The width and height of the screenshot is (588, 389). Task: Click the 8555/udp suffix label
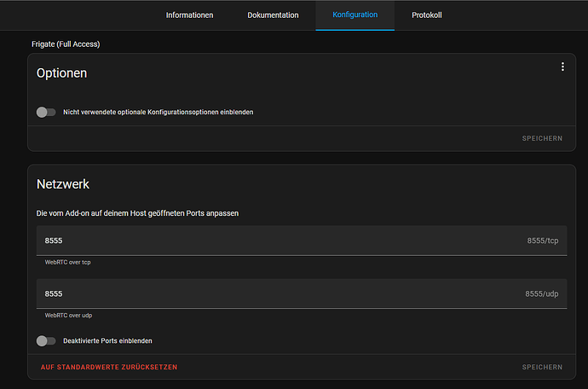coord(541,293)
